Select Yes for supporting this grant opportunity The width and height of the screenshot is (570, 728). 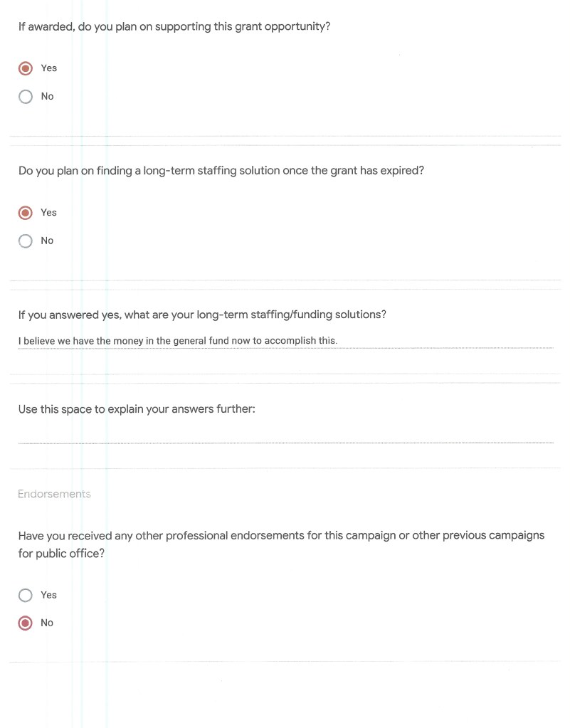[x=26, y=68]
